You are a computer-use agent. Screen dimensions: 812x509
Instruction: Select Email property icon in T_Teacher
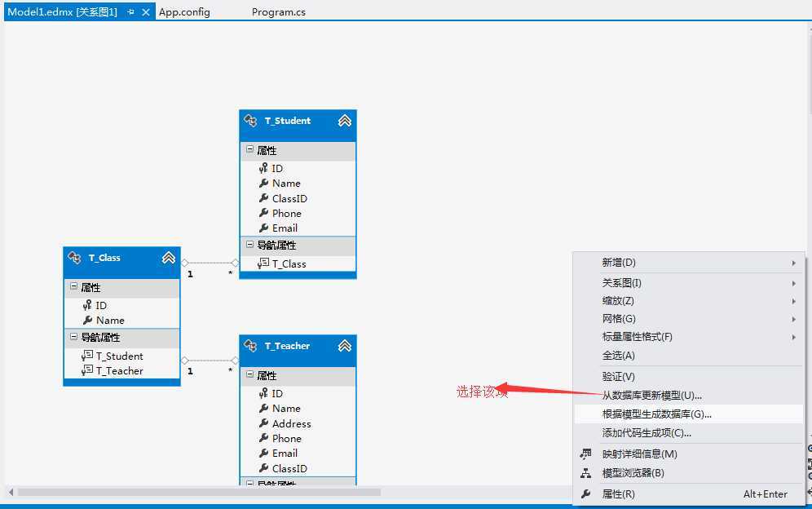point(263,453)
